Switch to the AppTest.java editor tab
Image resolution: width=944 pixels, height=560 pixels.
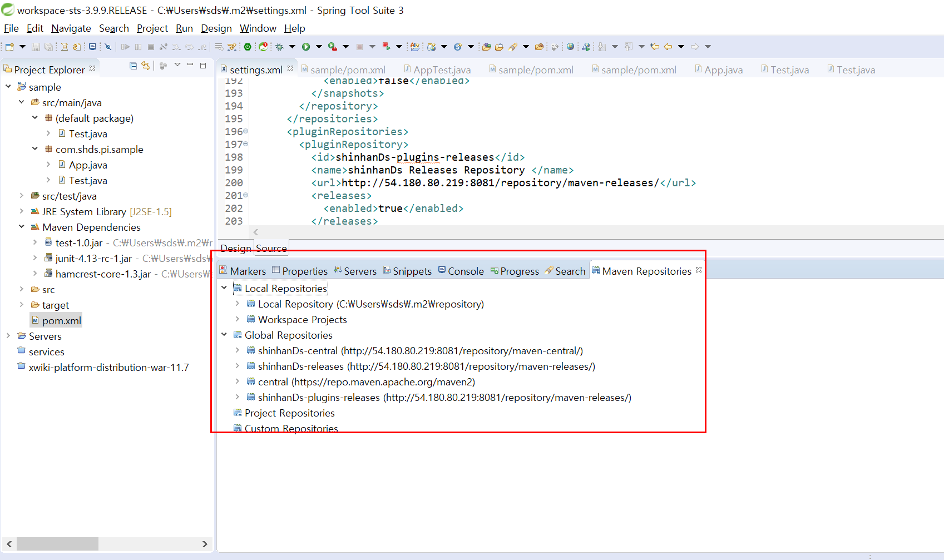(437, 70)
